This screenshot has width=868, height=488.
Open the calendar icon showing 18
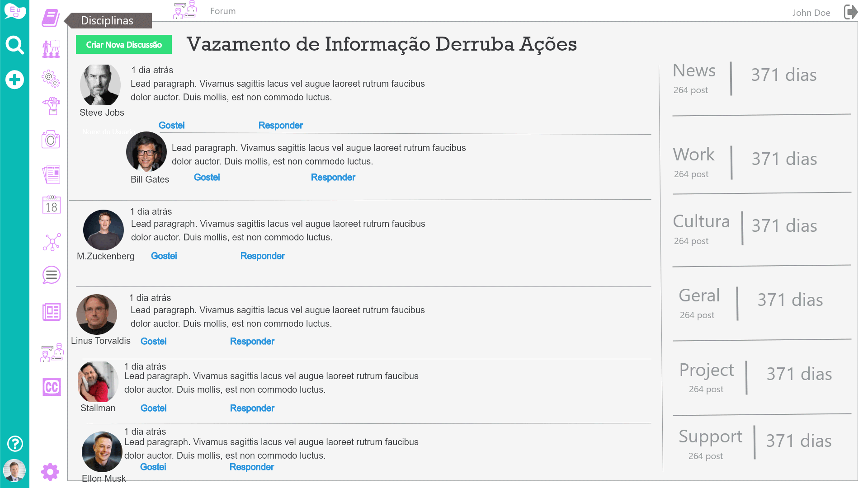pos(51,205)
